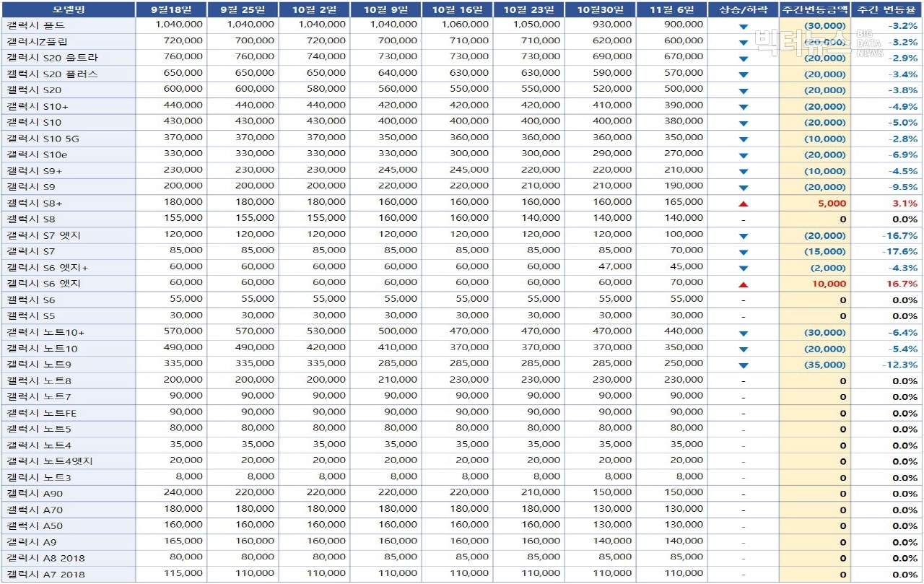
Task: Click the 갤럭시 S9 model name cell
Action: [68, 187]
